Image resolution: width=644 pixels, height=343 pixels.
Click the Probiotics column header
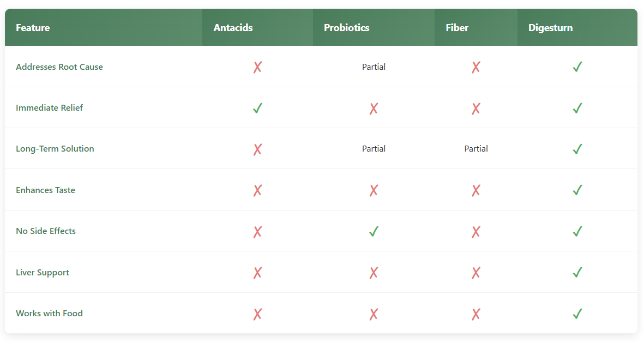[x=346, y=28]
